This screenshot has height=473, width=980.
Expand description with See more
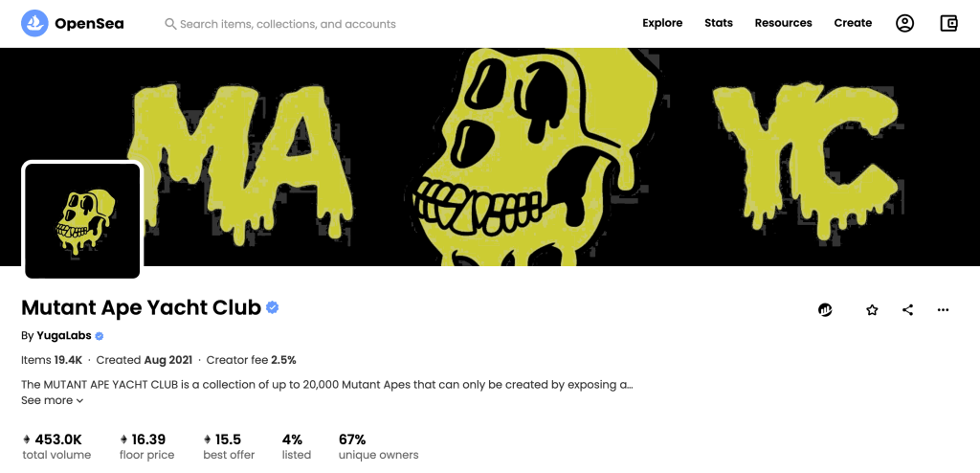pos(53,400)
